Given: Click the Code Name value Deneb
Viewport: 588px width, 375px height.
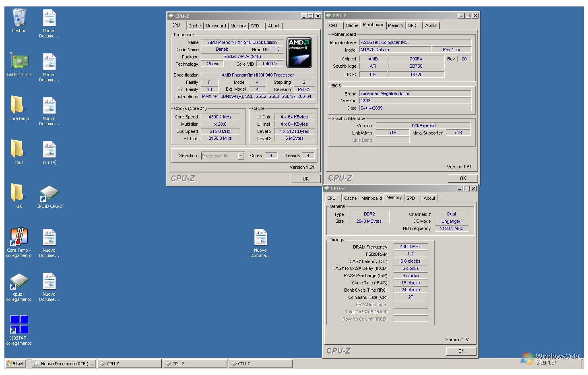Looking at the screenshot, I should 222,49.
